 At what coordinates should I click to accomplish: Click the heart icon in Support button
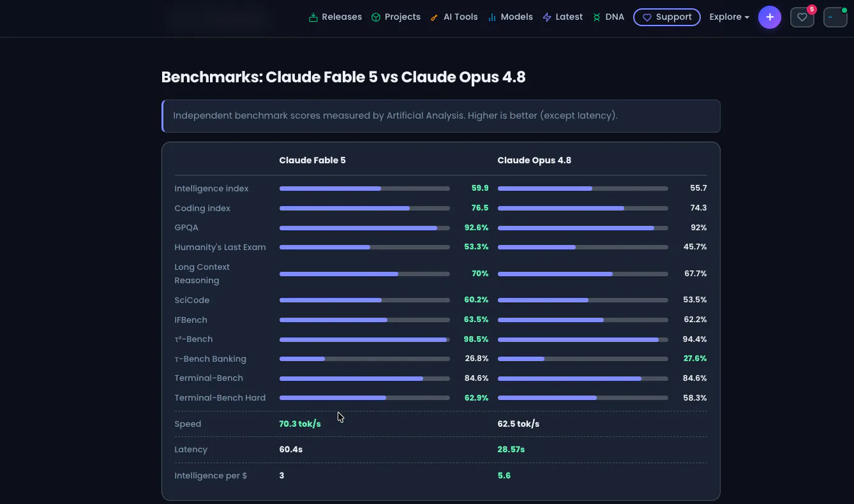[647, 17]
